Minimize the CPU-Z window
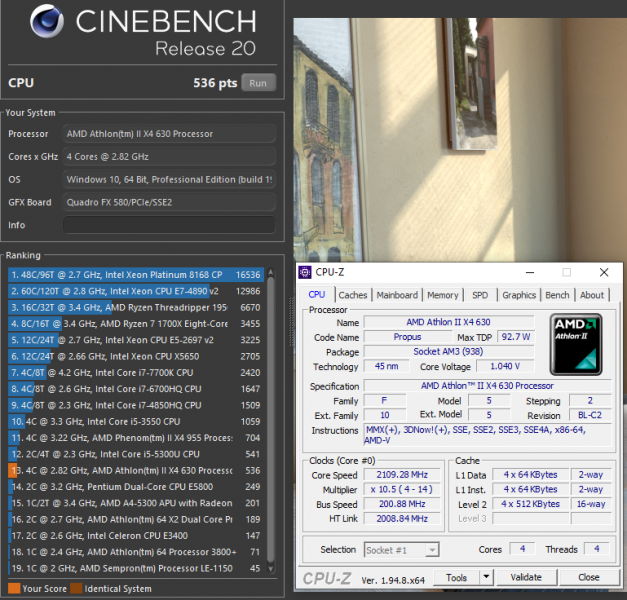The image size is (627, 600). [530, 272]
